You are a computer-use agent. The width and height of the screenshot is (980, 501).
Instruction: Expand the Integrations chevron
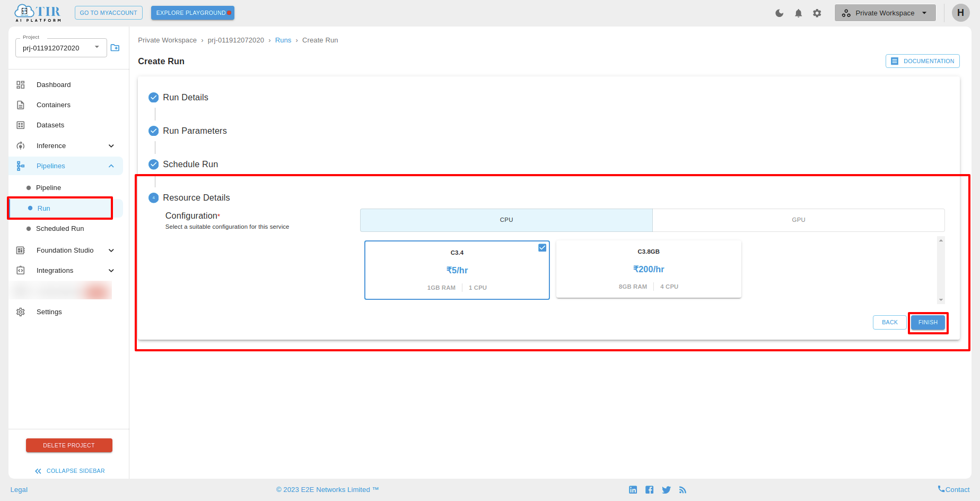111,271
